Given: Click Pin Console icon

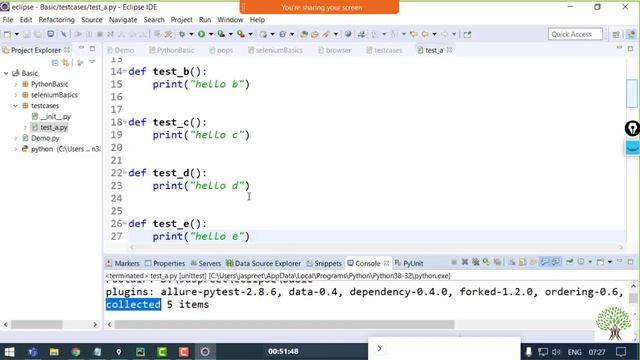Looking at the screenshot, I should tap(570, 262).
